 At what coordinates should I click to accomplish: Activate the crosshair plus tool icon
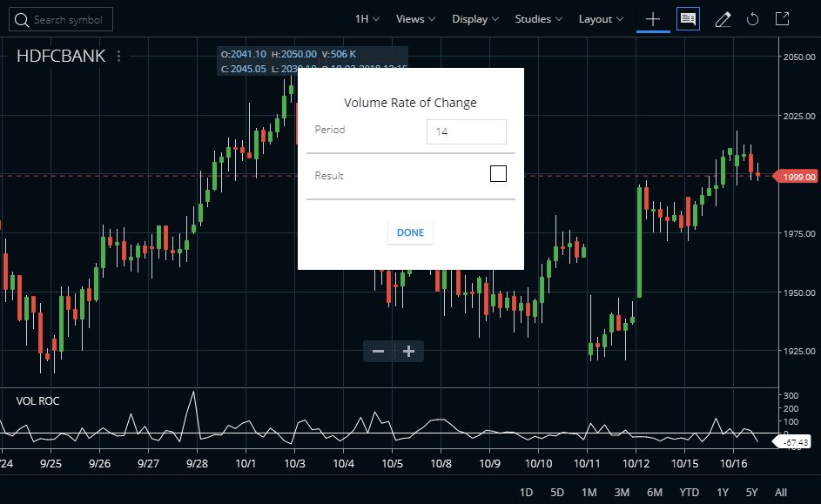(x=653, y=20)
